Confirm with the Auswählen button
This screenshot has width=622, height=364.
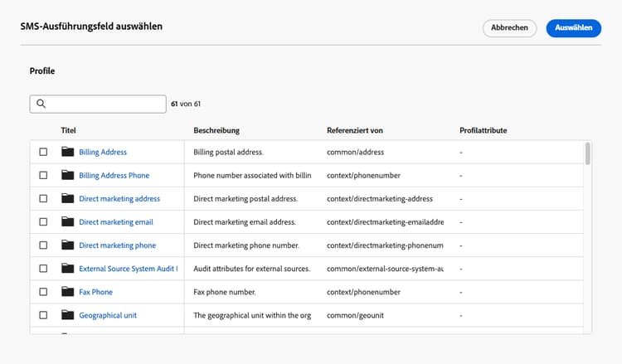tap(573, 28)
